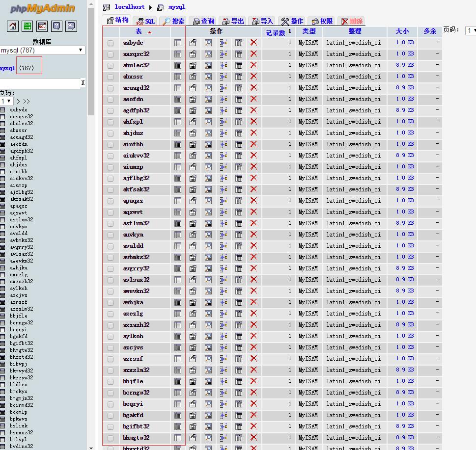Open the SQL tab

[145, 21]
